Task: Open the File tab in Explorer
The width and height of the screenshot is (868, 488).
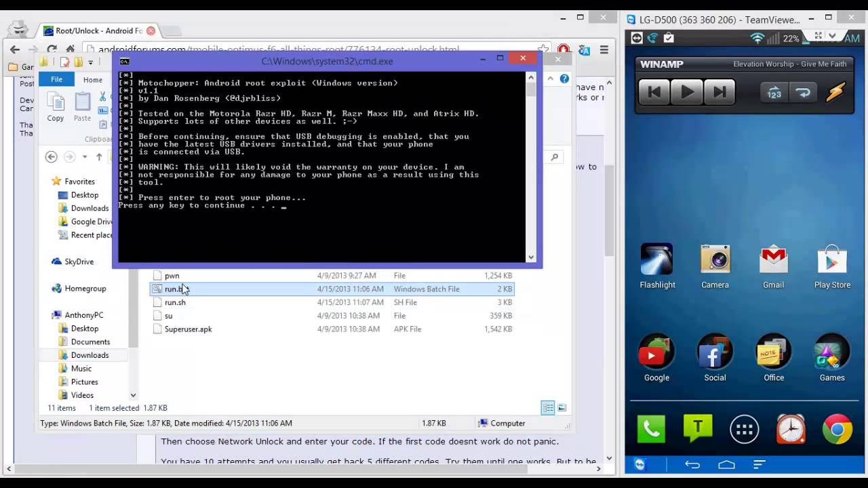Action: [57, 79]
